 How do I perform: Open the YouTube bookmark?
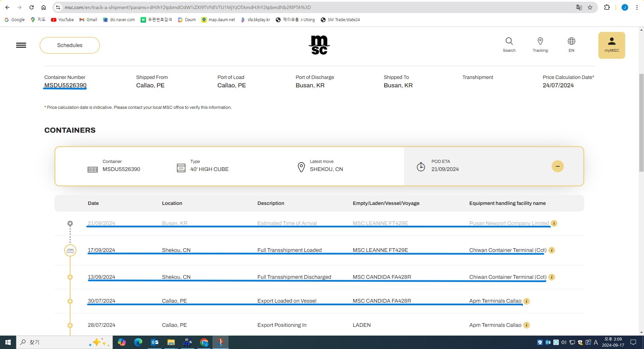pyautogui.click(x=62, y=20)
